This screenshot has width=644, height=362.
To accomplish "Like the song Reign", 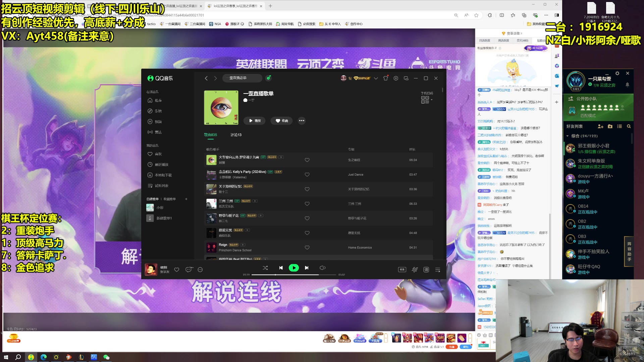I will pos(307,247).
